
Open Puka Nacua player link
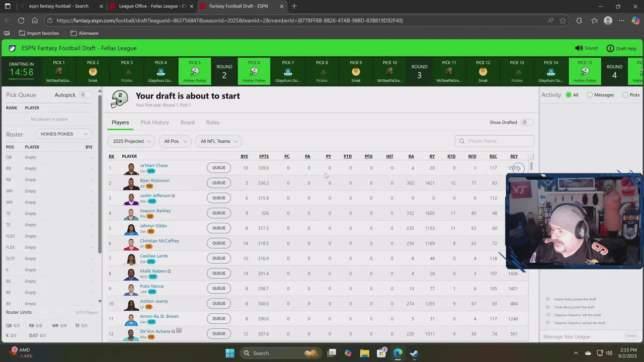[151, 286]
